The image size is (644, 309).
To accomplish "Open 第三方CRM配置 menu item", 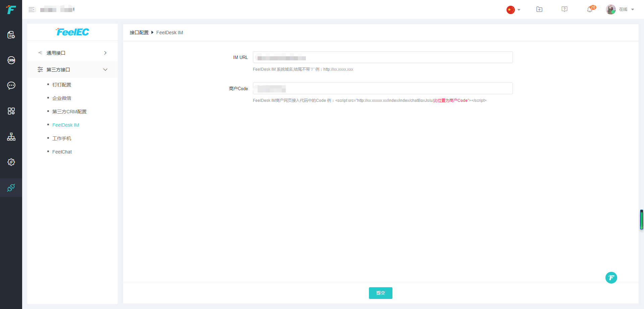I will point(69,112).
